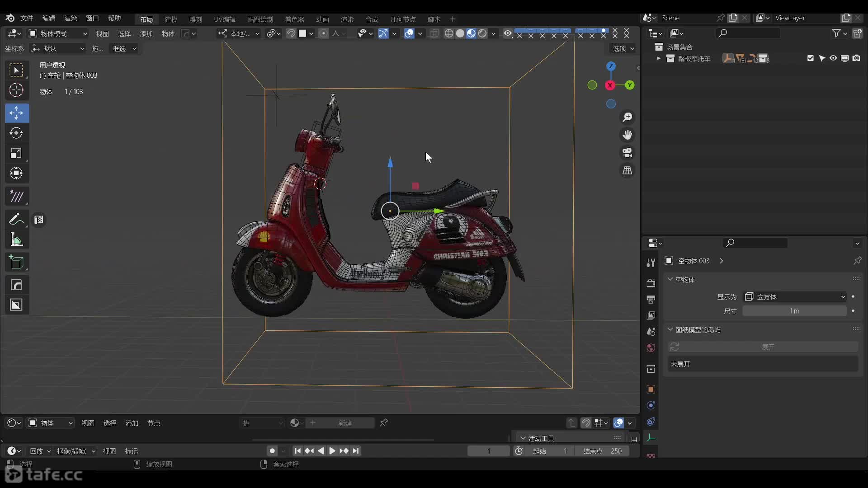Image resolution: width=868 pixels, height=488 pixels.
Task: Open the Output properties tab (printer icon)
Action: tap(651, 300)
